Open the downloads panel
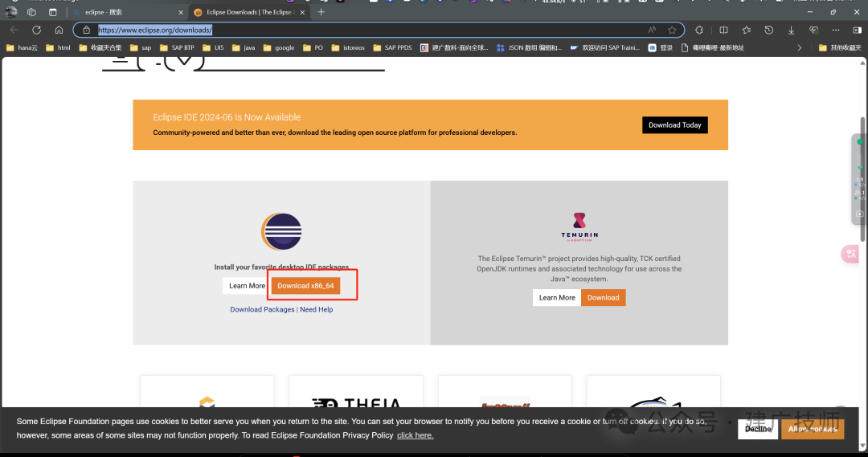This screenshot has height=457, width=868. coord(791,30)
